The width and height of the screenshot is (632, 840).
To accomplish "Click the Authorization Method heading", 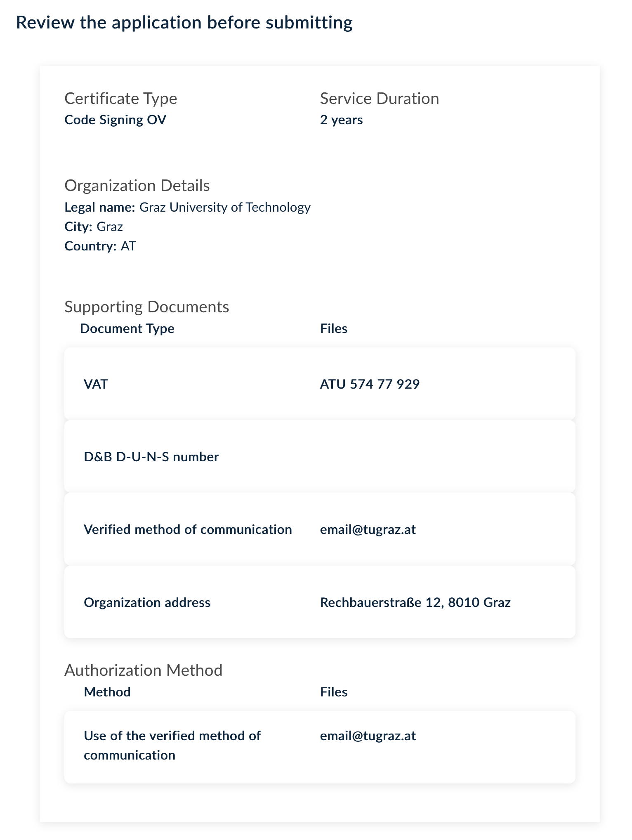I will [143, 670].
